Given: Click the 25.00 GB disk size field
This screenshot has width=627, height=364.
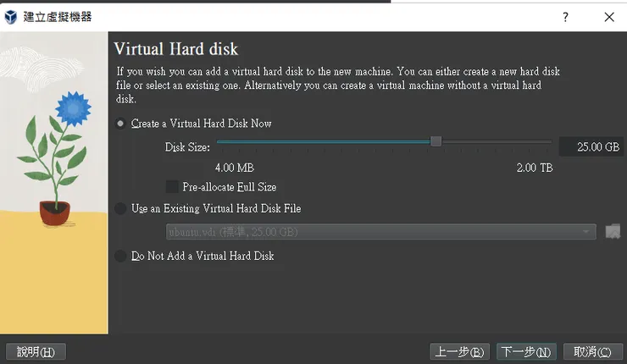Looking at the screenshot, I should pyautogui.click(x=591, y=146).
